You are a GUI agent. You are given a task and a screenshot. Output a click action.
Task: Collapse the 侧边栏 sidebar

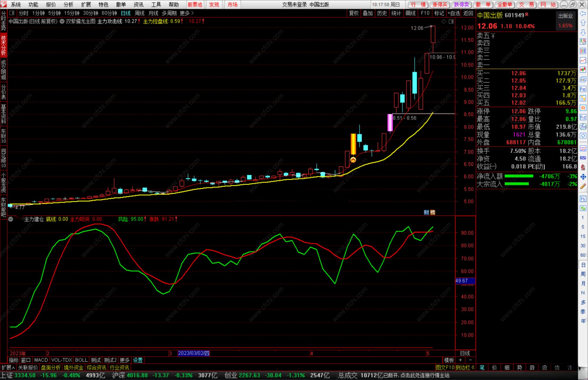(465, 367)
